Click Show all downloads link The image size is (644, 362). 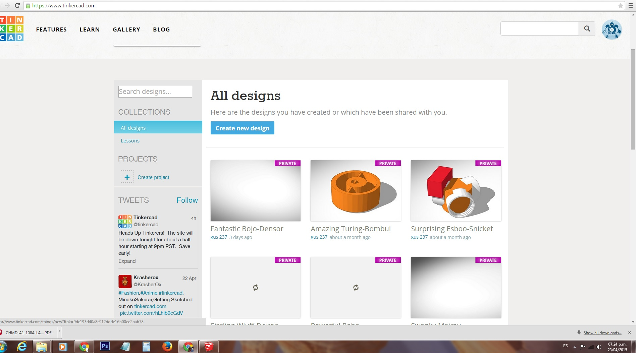[x=602, y=333]
